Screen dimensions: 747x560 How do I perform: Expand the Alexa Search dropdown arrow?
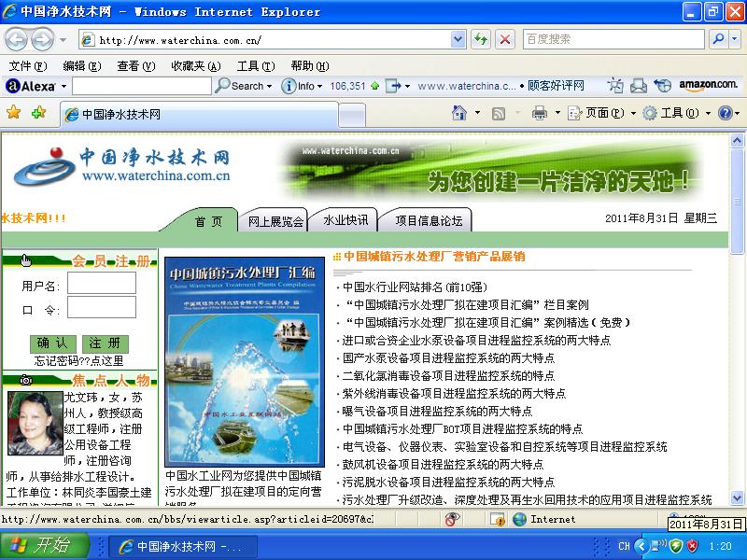click(x=269, y=87)
